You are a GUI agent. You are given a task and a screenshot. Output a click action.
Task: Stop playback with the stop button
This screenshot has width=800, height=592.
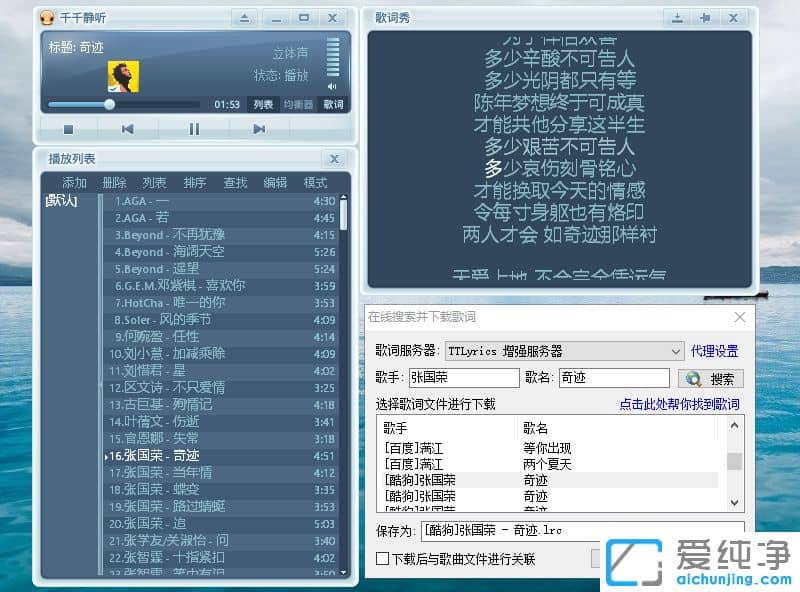coord(68,129)
